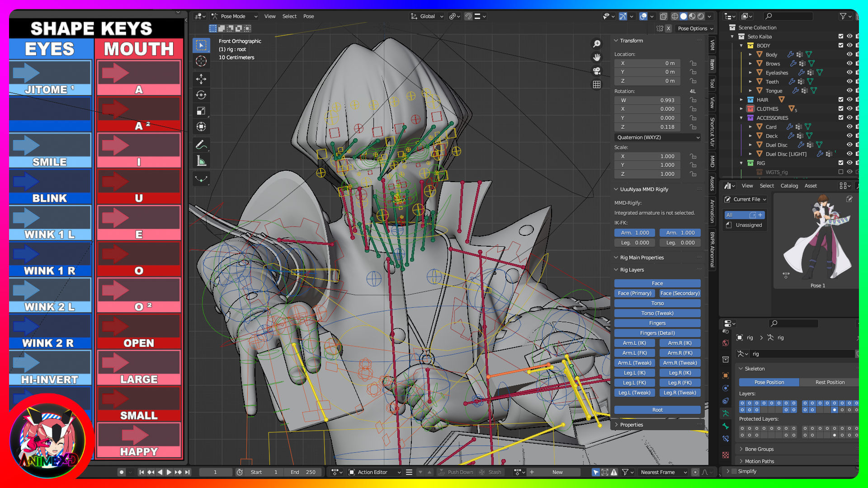This screenshot has height=488, width=868.
Task: Open the Object Data armature properties tab
Action: (x=726, y=413)
